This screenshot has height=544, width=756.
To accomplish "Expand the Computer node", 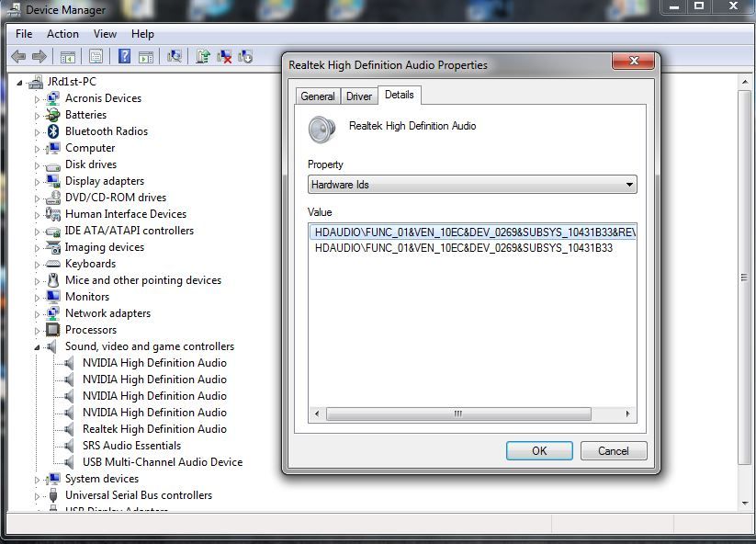I will (37, 149).
